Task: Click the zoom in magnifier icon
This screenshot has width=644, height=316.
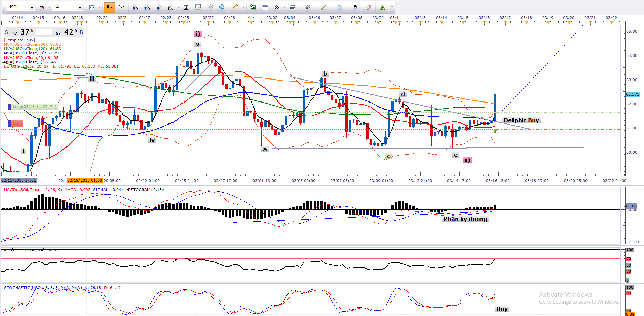Action: coord(135,7)
